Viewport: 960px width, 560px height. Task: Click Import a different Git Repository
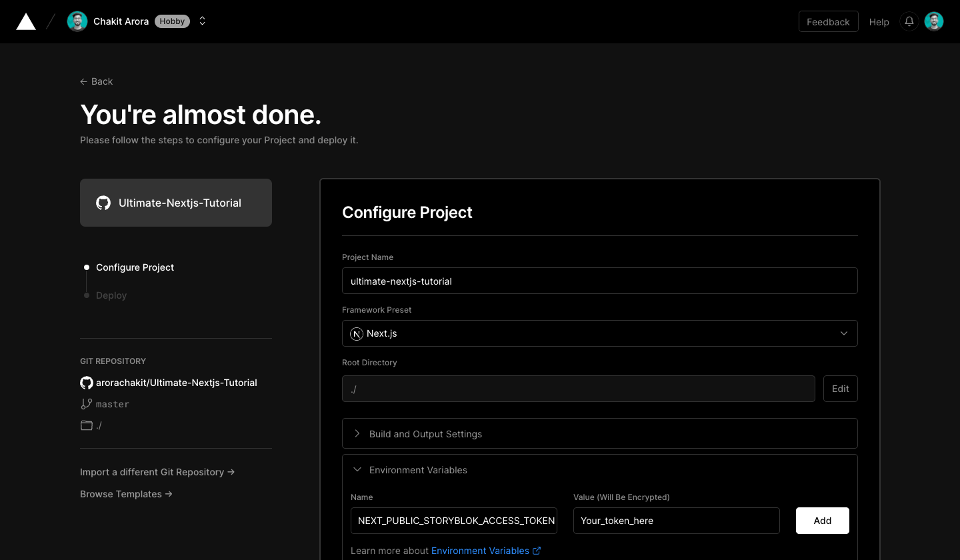pos(157,472)
